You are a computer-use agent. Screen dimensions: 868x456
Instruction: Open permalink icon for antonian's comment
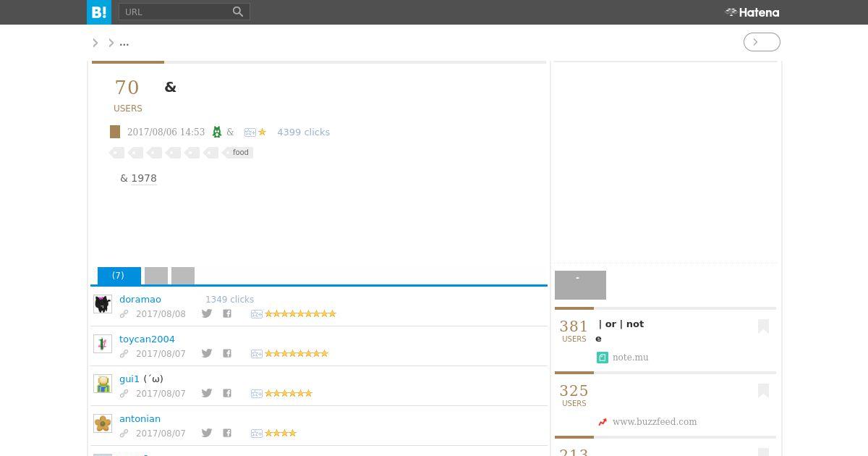(x=124, y=433)
